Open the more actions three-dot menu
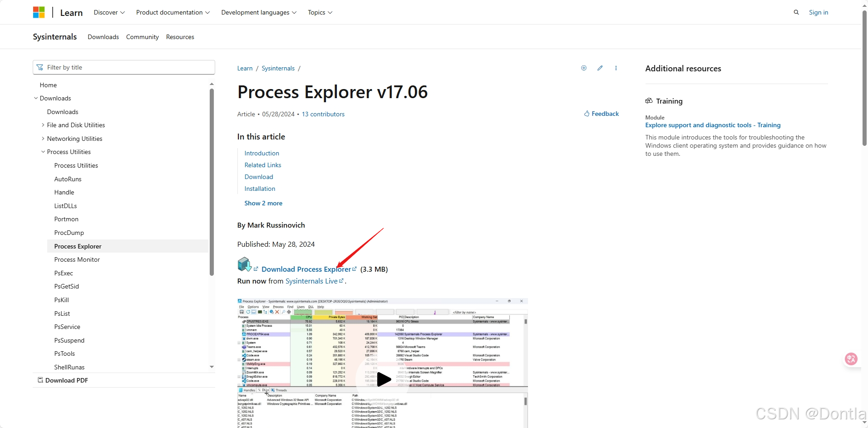The width and height of the screenshot is (868, 428). 616,68
